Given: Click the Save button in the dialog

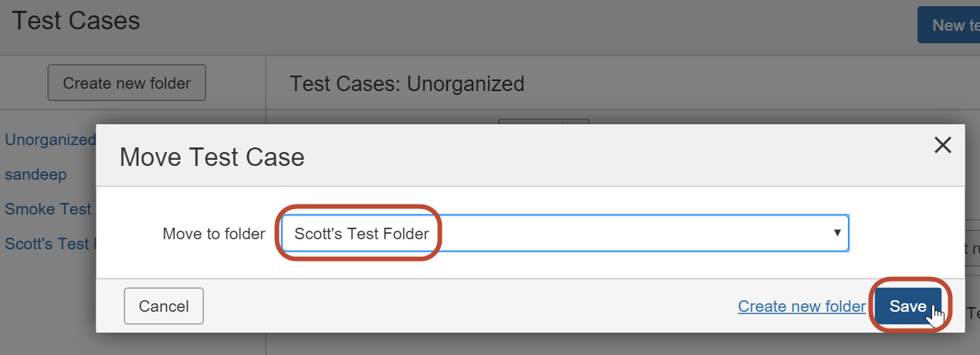Looking at the screenshot, I should [907, 306].
